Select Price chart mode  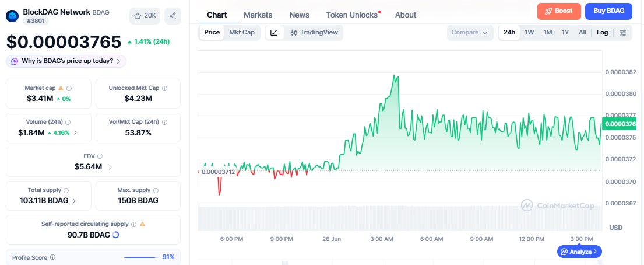(212, 32)
